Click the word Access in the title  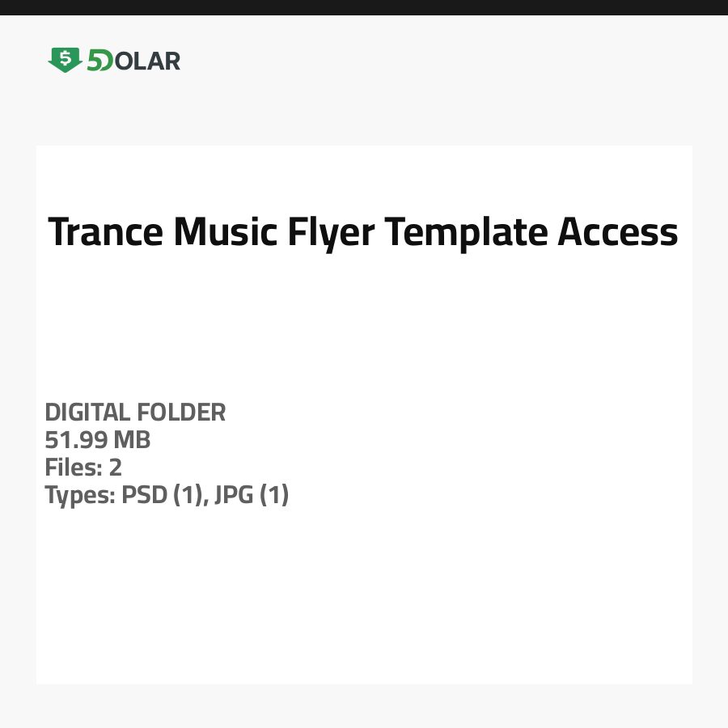click(x=618, y=232)
